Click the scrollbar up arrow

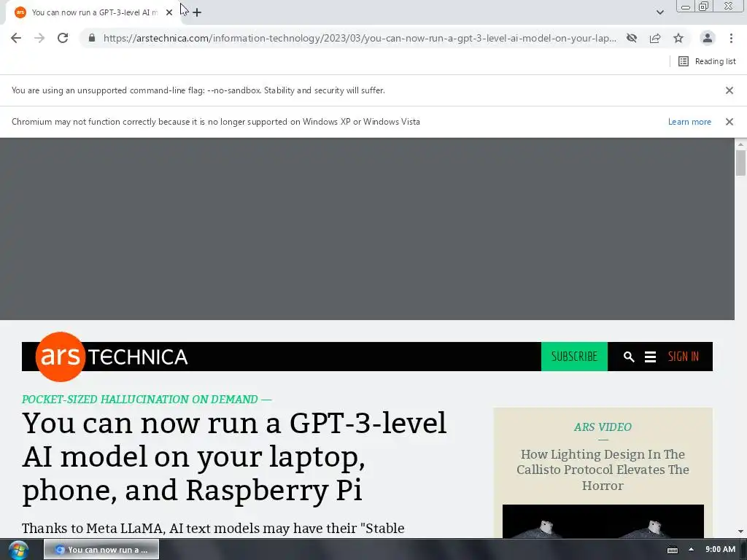coord(740,144)
